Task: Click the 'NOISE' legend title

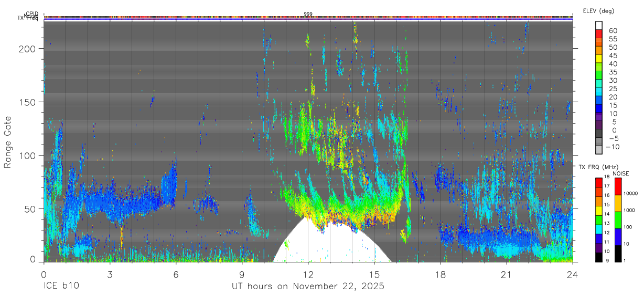Action: click(x=621, y=173)
